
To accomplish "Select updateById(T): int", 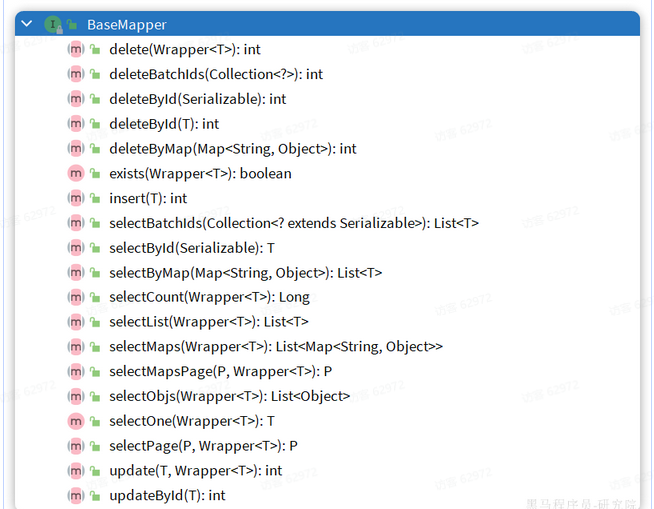I will 167,496.
